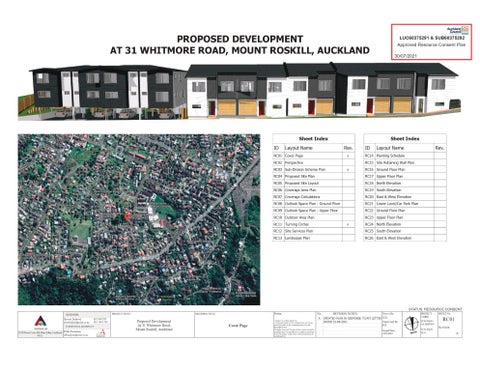This screenshot has height=371, width=480.
Task: Click the RC07 "Coverage Calculations" row
Action: [314, 197]
